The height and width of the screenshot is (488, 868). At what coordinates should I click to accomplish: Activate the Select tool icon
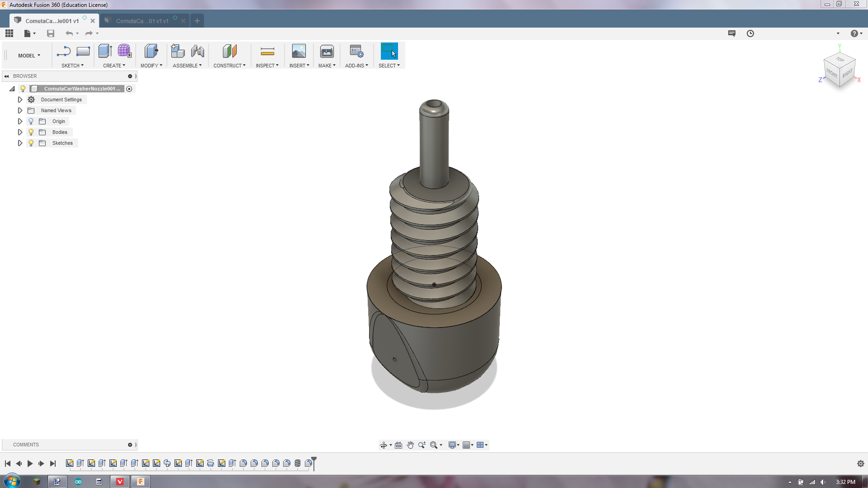click(x=389, y=51)
